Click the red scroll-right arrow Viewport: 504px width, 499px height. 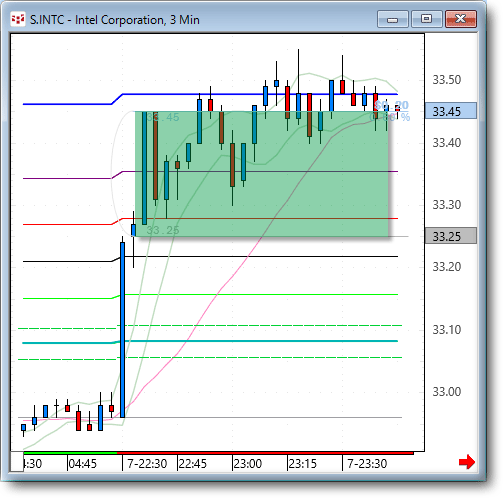[x=467, y=462]
